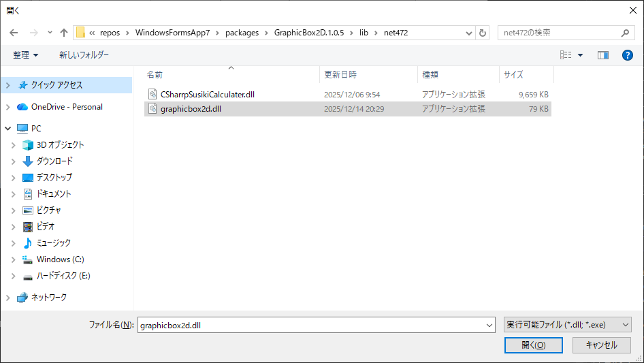Expand OneDrive - Personal node

7,107
